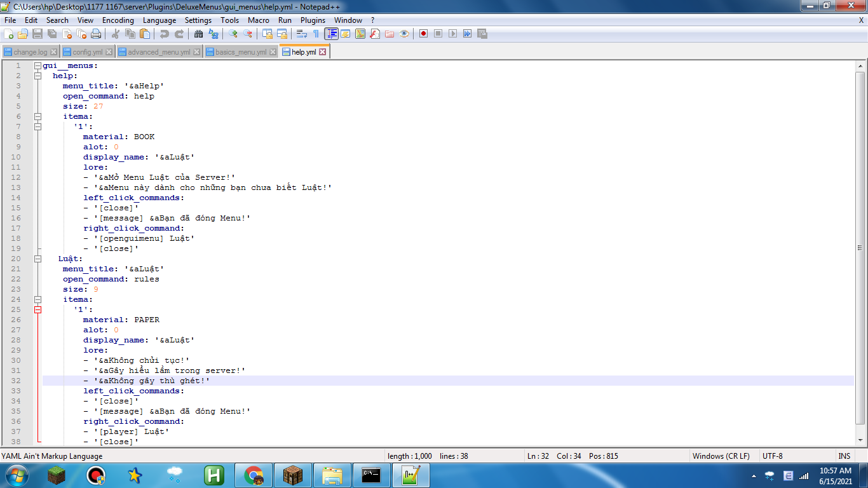This screenshot has height=488, width=868.
Task: Toggle synchronized horizontal scrolling
Action: [x=281, y=34]
